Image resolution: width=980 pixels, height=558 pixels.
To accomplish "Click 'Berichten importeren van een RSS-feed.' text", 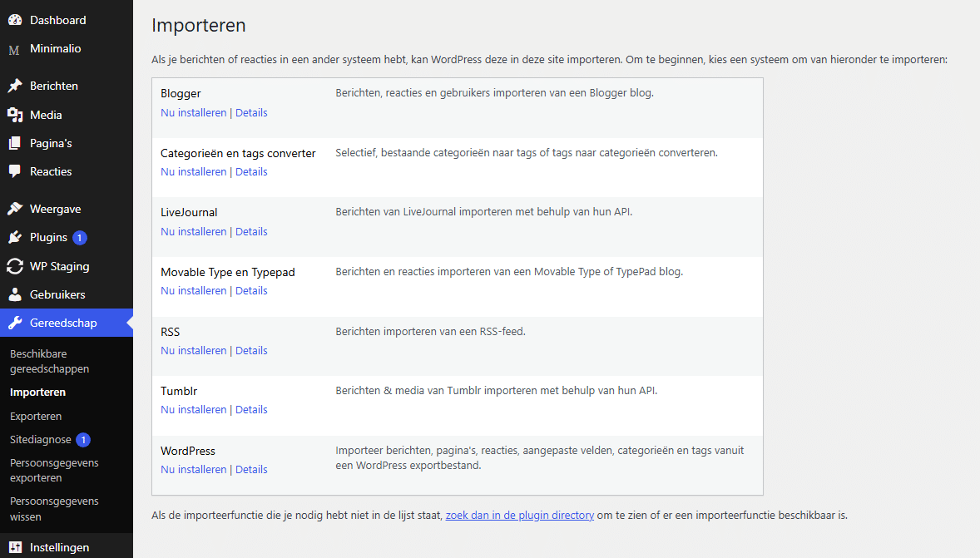I will coord(431,332).
